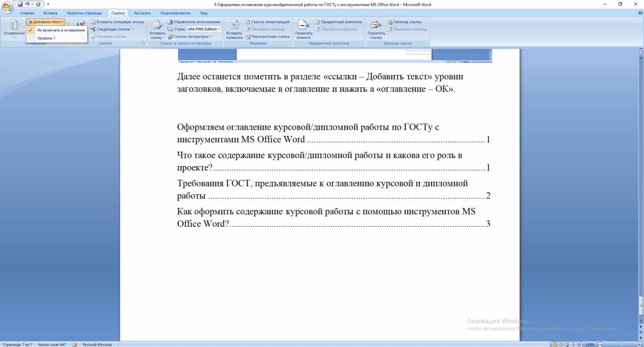Click paragraph starting Далее останется пометить
The height and width of the screenshot is (347, 644).
(320, 82)
